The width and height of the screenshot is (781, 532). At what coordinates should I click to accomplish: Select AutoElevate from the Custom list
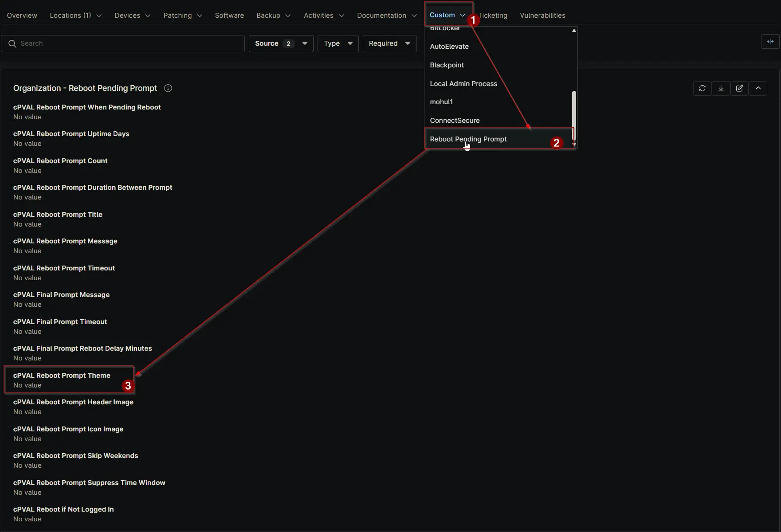449,47
